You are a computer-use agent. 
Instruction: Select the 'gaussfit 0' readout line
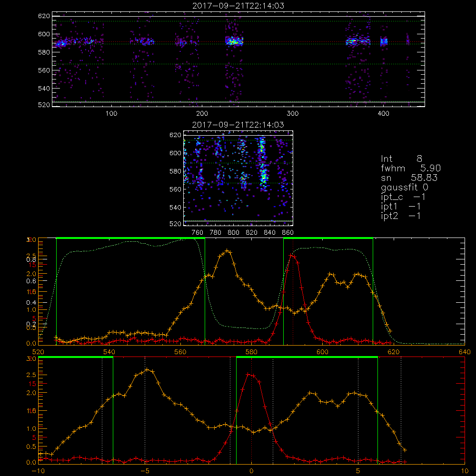click(x=404, y=187)
